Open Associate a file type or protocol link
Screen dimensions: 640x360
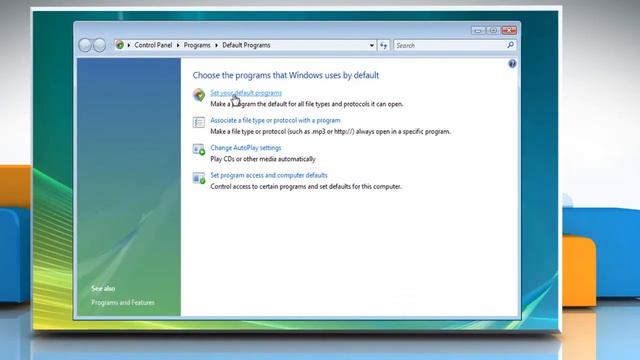click(x=275, y=120)
